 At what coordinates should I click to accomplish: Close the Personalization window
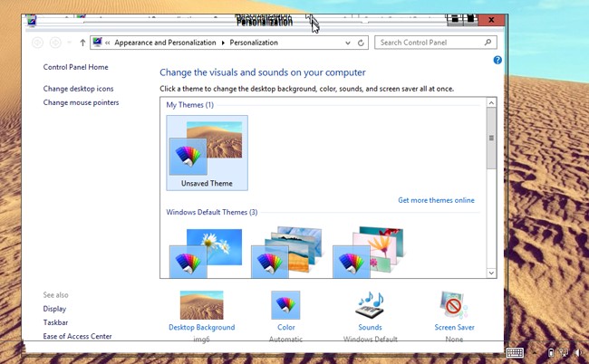[x=491, y=20]
